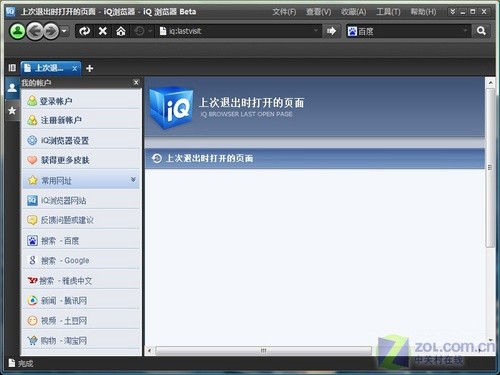Open iQ浏览器设置 from sidebar
Viewport: 500px width, 375px height.
point(81,140)
